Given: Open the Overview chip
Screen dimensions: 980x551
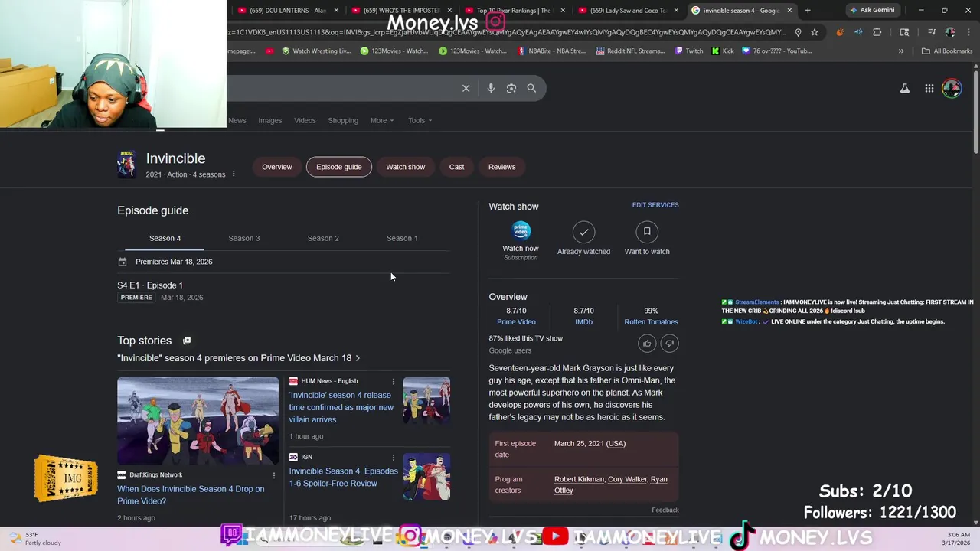Looking at the screenshot, I should pyautogui.click(x=277, y=167).
